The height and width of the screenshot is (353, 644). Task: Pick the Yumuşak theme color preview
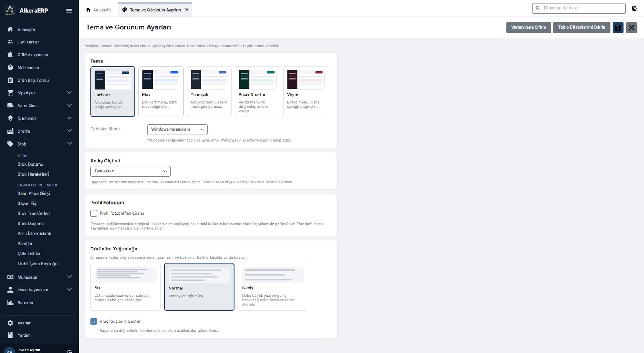tap(209, 80)
